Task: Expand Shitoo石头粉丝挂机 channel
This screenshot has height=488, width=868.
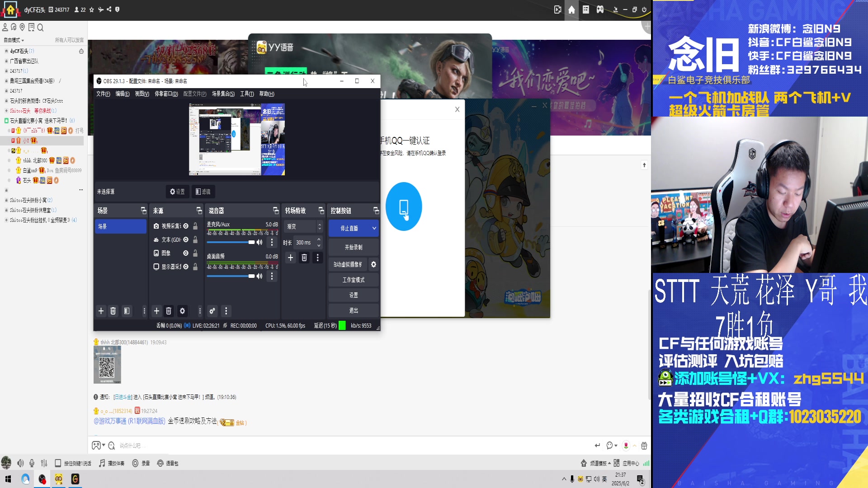Action: 6,220
